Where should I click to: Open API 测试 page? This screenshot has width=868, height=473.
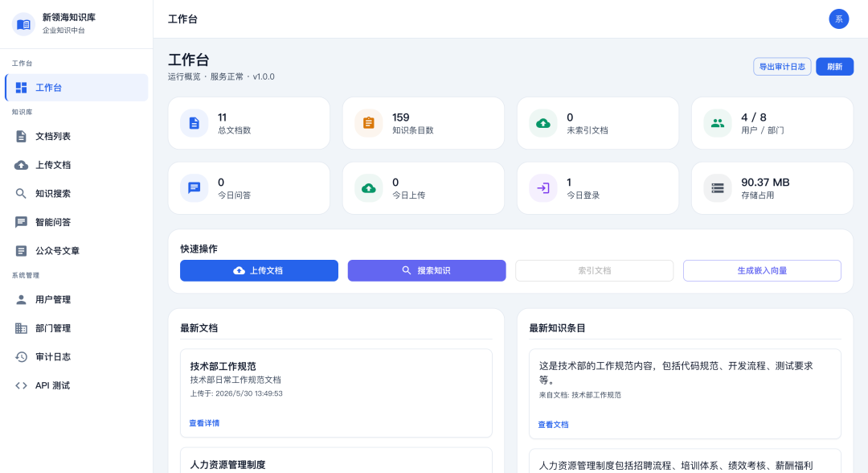coord(76,385)
